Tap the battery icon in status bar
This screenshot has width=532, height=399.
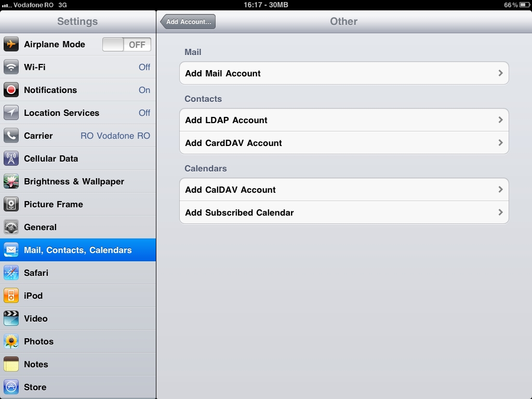coord(525,5)
